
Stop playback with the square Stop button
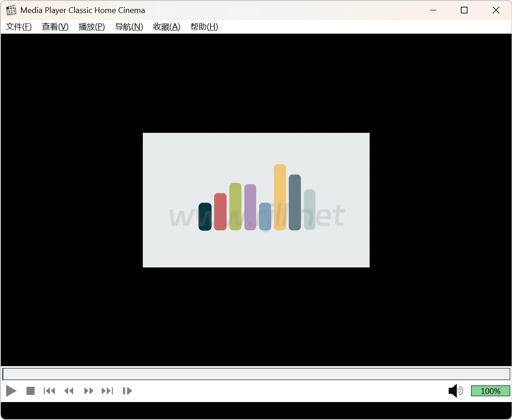31,391
